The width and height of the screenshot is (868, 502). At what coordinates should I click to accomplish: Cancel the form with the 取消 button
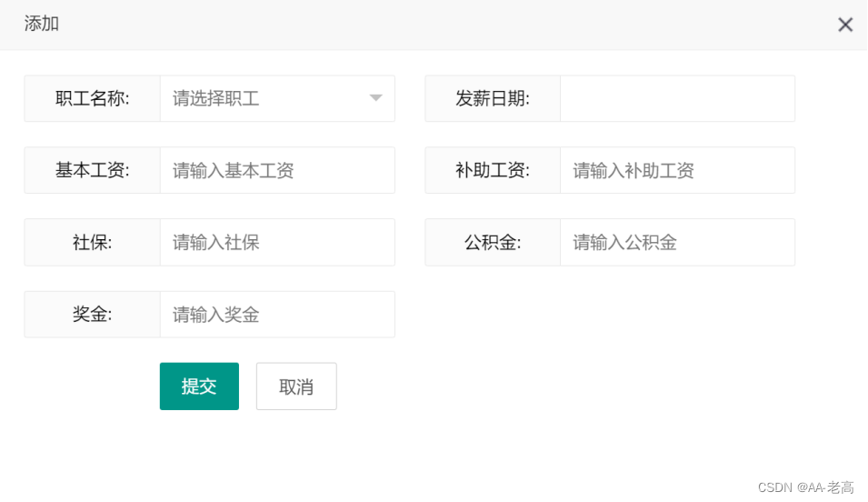[x=296, y=387]
